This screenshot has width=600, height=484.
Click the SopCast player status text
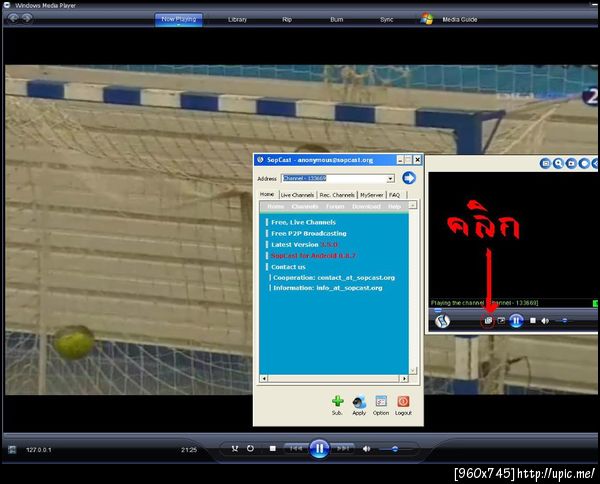[484, 303]
